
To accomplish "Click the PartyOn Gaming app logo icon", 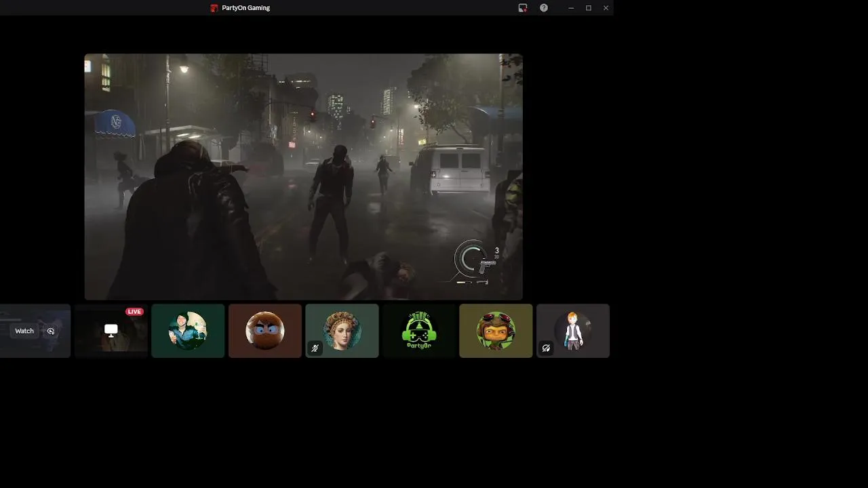I will point(214,8).
